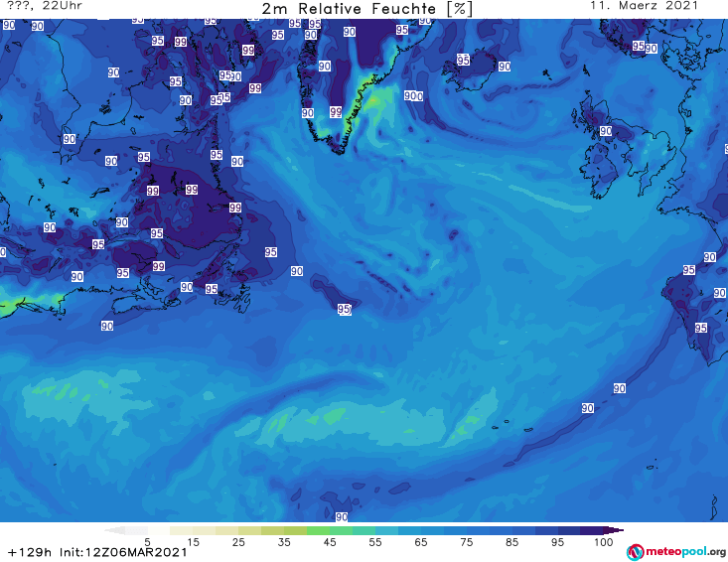Click the legend value "55"
The height and width of the screenshot is (562, 728).
(375, 542)
